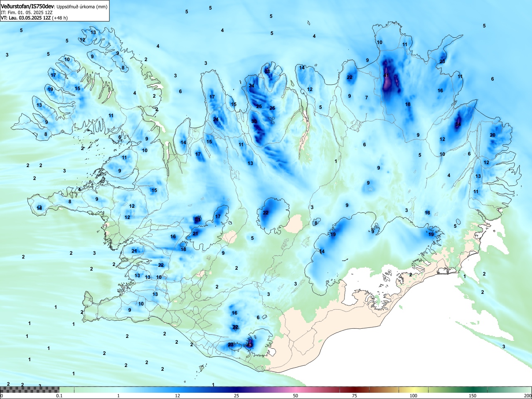Click the 41 mm value on the map

tap(387, 76)
